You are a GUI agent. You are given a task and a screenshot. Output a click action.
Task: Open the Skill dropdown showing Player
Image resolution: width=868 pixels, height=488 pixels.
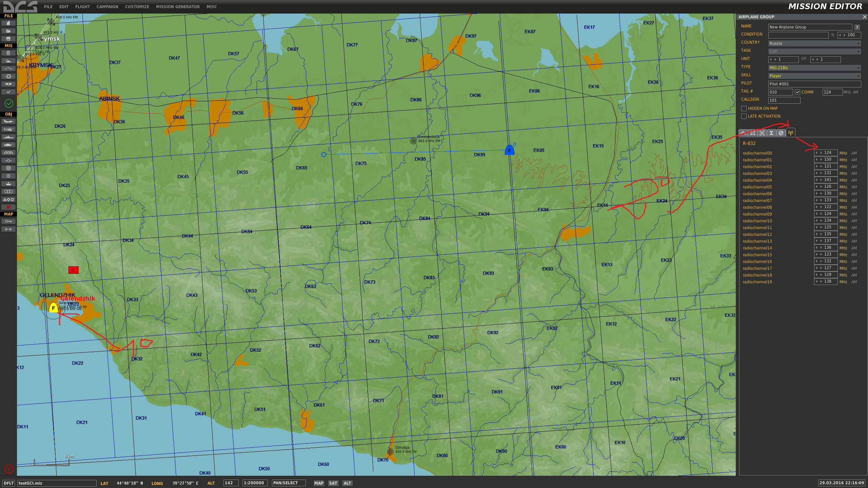click(814, 76)
